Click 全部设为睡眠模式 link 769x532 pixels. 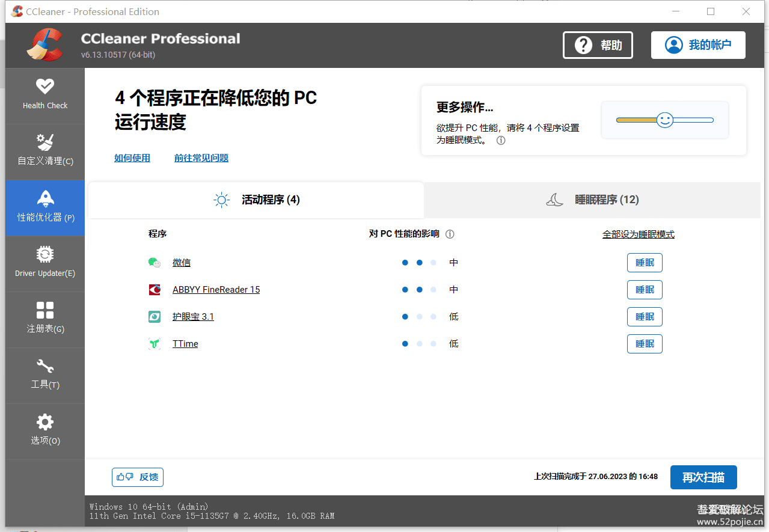tap(639, 234)
